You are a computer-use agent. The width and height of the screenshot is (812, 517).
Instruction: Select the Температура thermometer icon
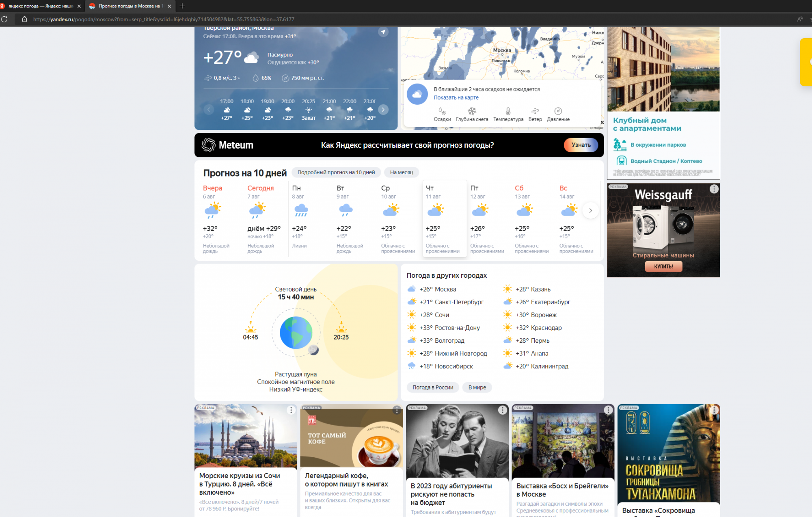click(x=508, y=111)
